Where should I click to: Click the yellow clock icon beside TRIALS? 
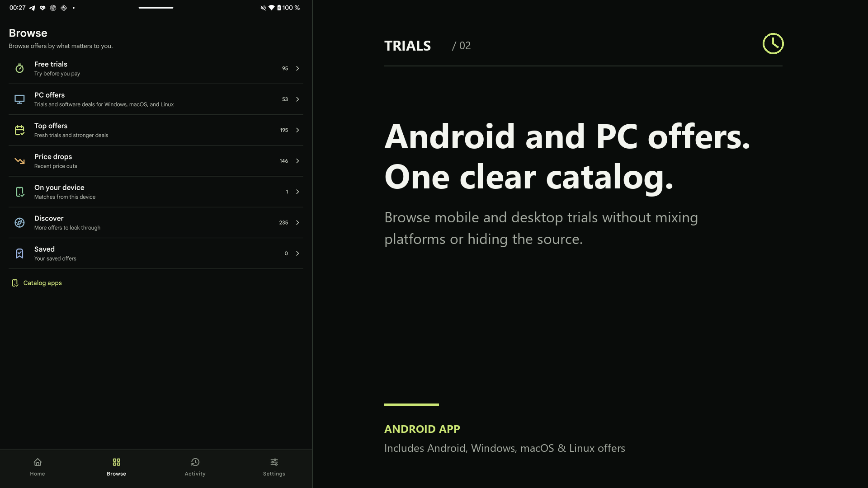pos(773,44)
